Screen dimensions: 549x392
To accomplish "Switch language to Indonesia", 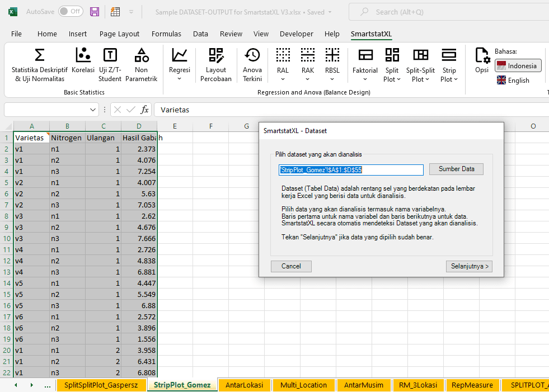I will [518, 66].
